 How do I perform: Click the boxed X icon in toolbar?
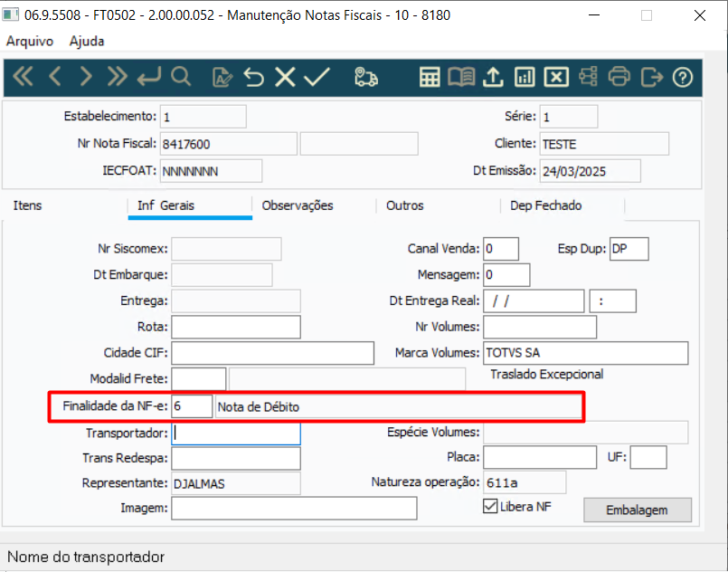556,77
